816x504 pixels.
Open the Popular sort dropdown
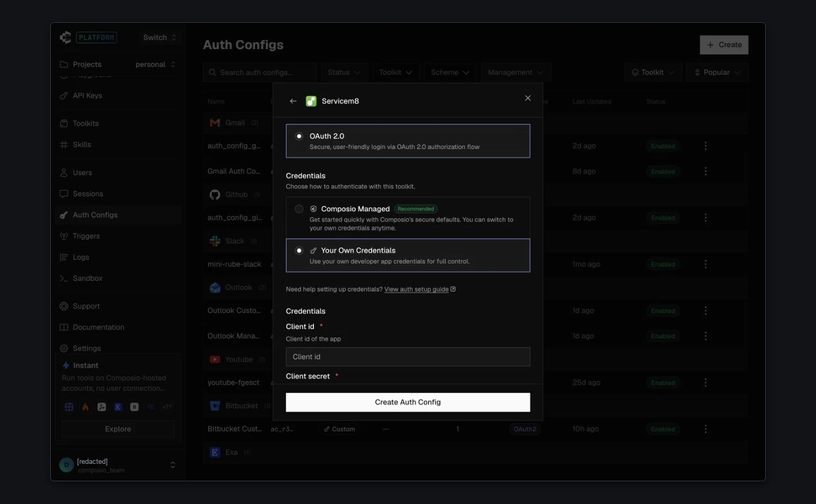717,72
